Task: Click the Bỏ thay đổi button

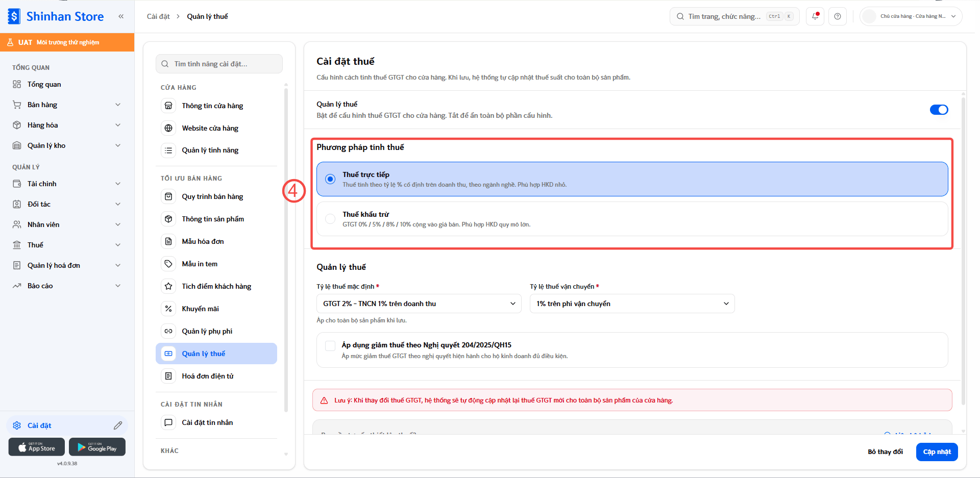Action: coord(886,452)
